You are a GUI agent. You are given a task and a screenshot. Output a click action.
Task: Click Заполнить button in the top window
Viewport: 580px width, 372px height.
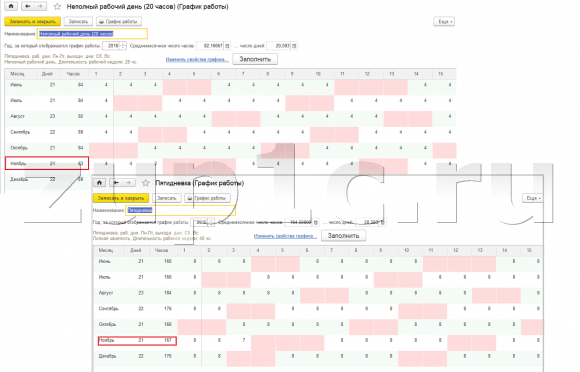click(x=255, y=59)
